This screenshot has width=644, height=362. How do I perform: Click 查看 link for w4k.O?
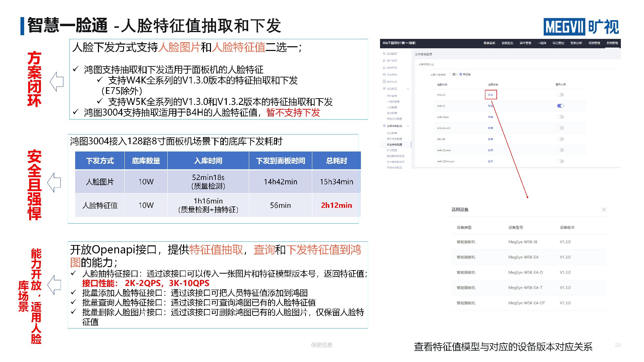[x=490, y=106]
